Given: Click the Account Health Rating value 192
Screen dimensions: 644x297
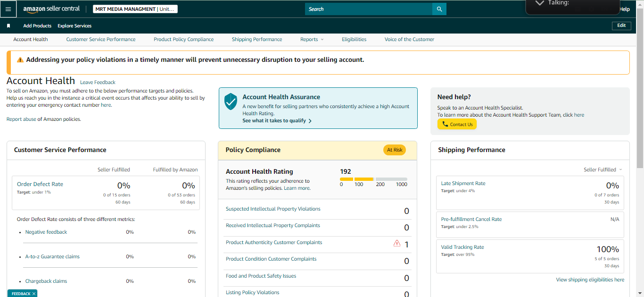Looking at the screenshot, I should 346,171.
